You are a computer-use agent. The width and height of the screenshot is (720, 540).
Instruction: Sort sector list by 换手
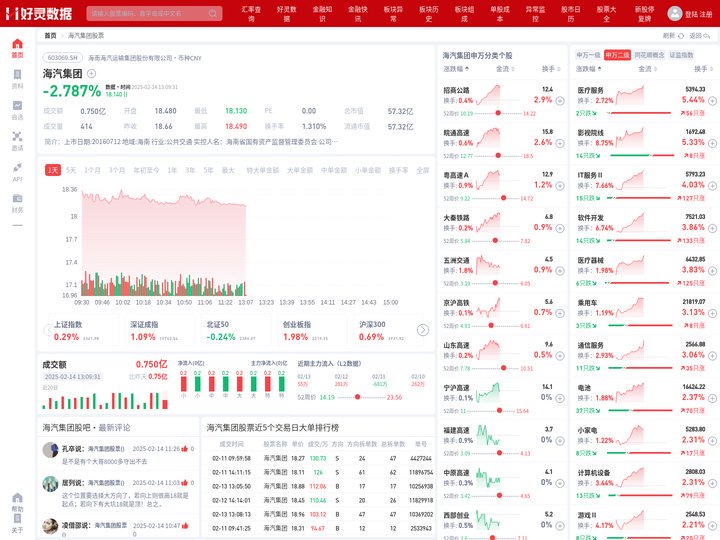(x=703, y=69)
